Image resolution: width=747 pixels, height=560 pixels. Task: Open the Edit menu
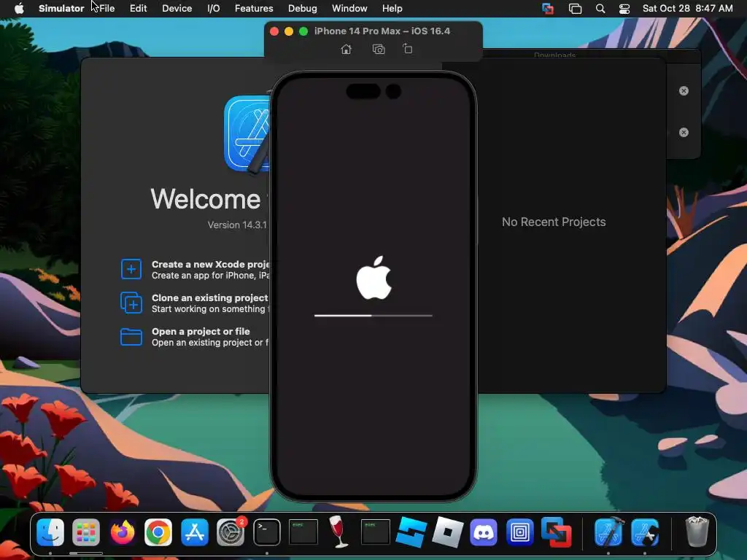(138, 9)
